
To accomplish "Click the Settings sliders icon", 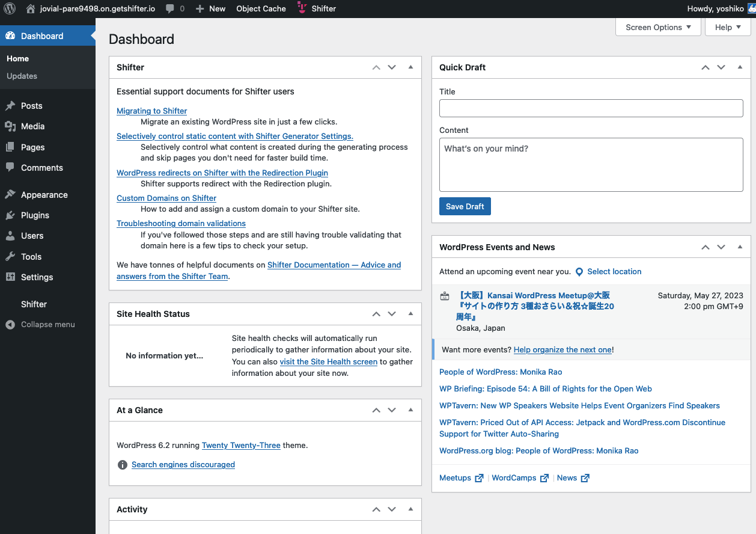I will [x=10, y=277].
